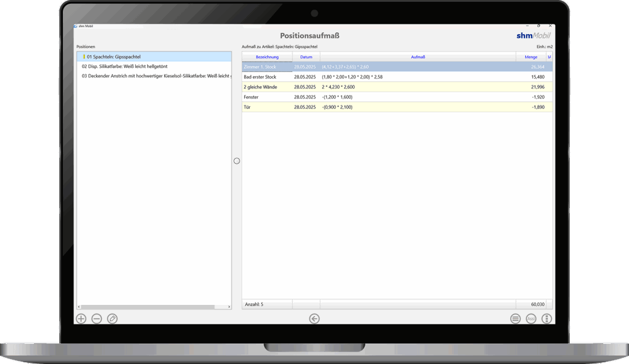Click the circular splitter handle between panels
Viewport: 629px width, 364px height.
[237, 161]
